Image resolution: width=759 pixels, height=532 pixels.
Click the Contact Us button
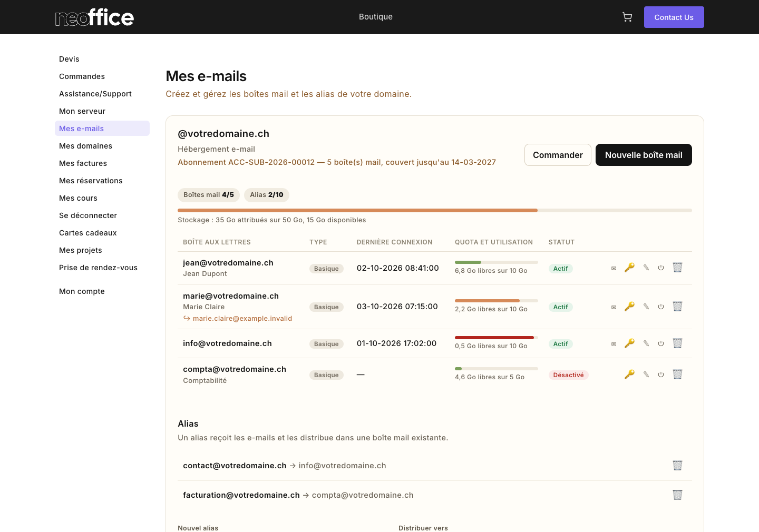coord(674,17)
